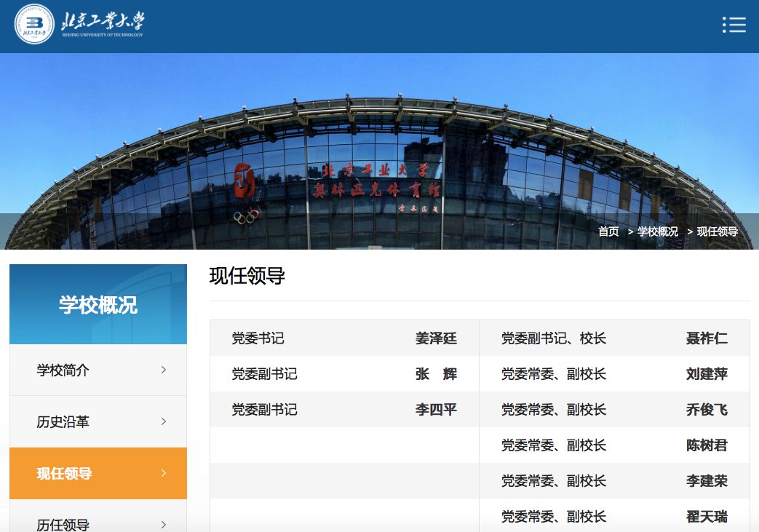
Task: Open 历史沿革 sidebar item
Action: pos(98,422)
